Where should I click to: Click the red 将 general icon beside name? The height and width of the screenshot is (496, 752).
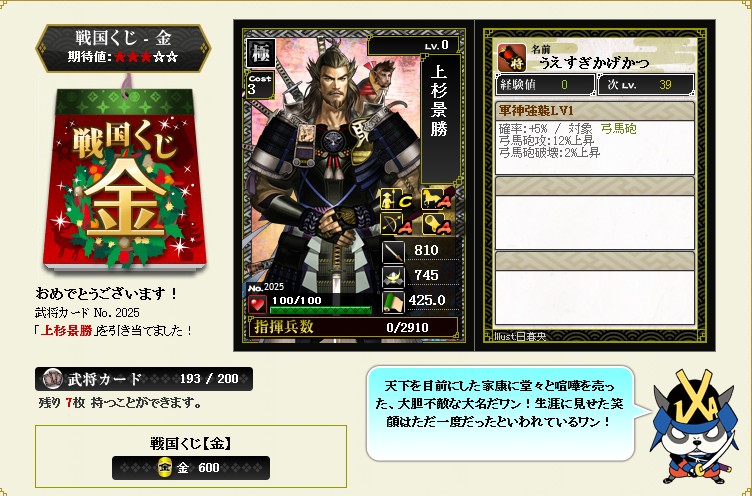(x=511, y=57)
